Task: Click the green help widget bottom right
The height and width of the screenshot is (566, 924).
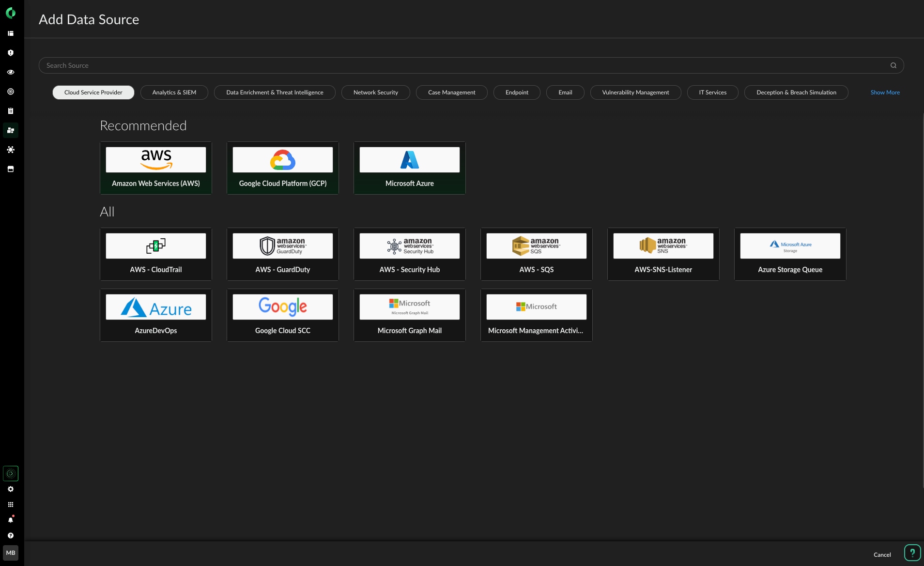Action: pyautogui.click(x=912, y=552)
